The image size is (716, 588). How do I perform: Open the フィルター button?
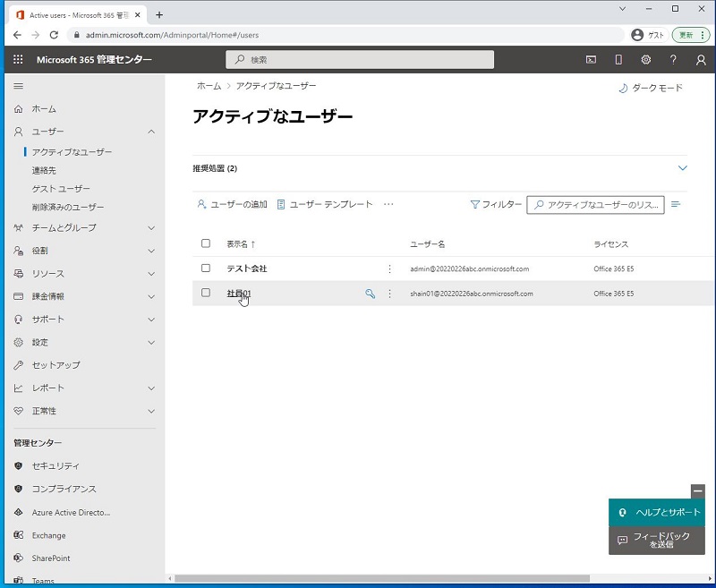[x=496, y=204]
